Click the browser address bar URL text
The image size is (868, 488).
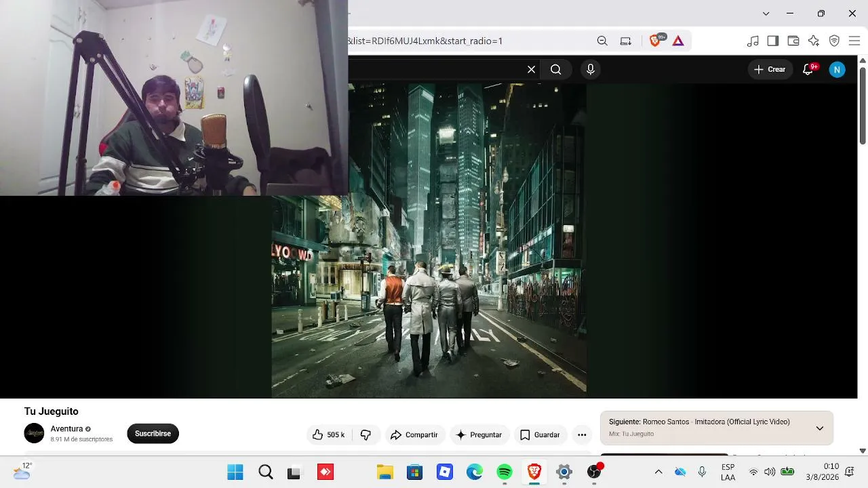click(x=426, y=41)
